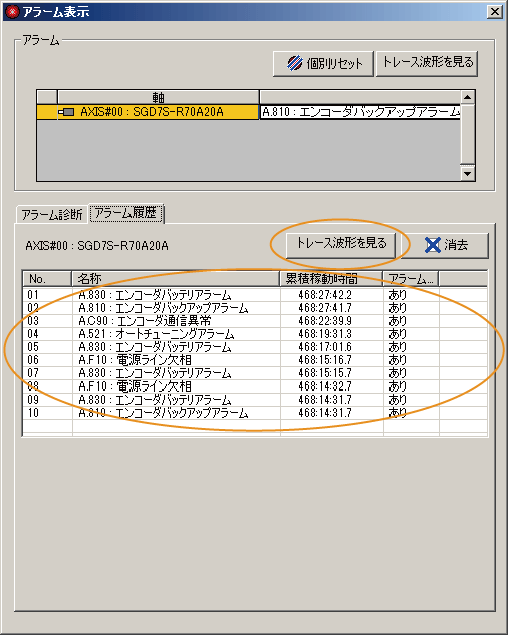Click the 個別リセット reset button

(x=323, y=63)
